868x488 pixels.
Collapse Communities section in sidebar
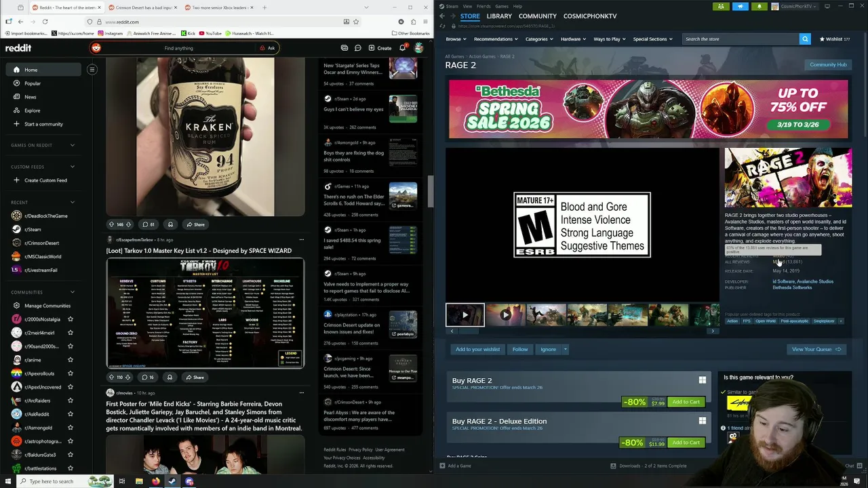coord(73,292)
